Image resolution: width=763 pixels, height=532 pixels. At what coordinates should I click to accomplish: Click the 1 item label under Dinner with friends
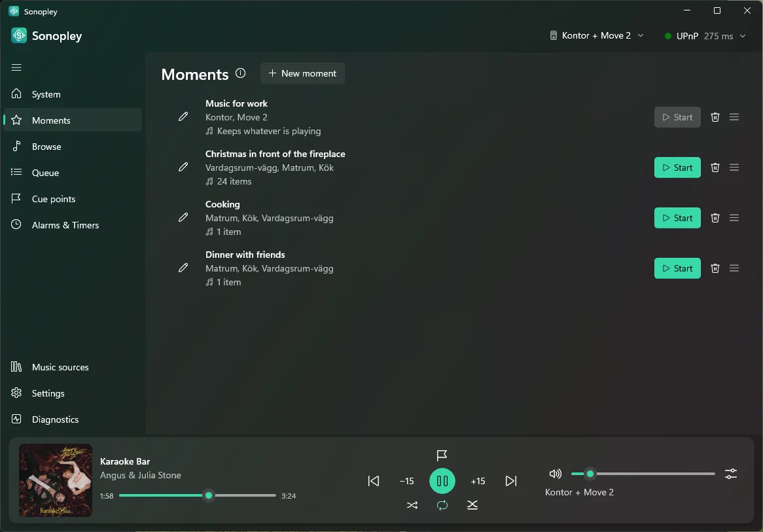pyautogui.click(x=229, y=282)
